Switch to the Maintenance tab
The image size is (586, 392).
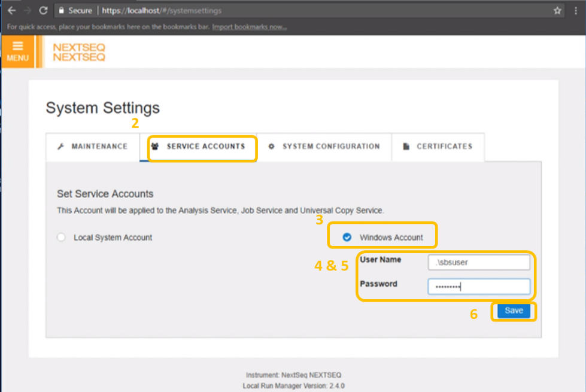93,147
